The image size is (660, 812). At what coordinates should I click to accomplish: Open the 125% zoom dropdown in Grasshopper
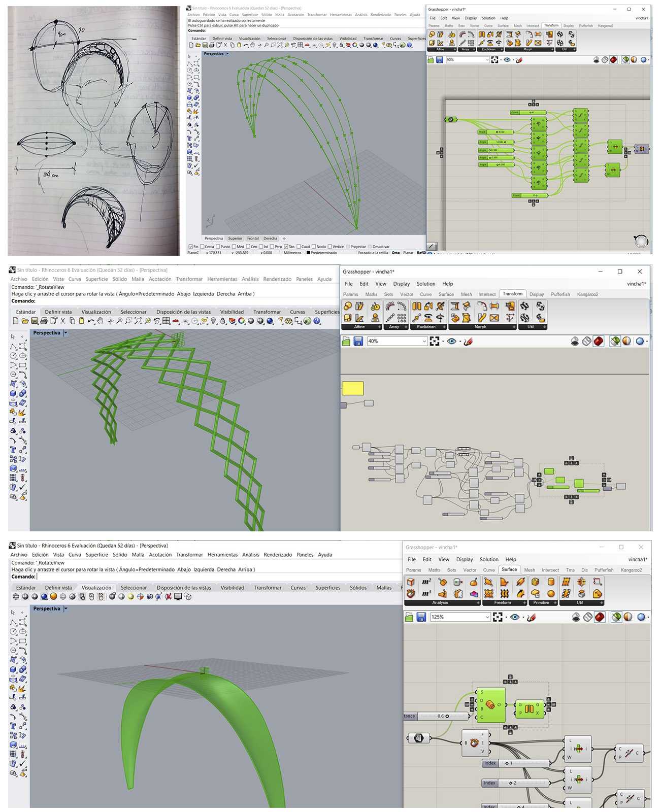[x=487, y=617]
